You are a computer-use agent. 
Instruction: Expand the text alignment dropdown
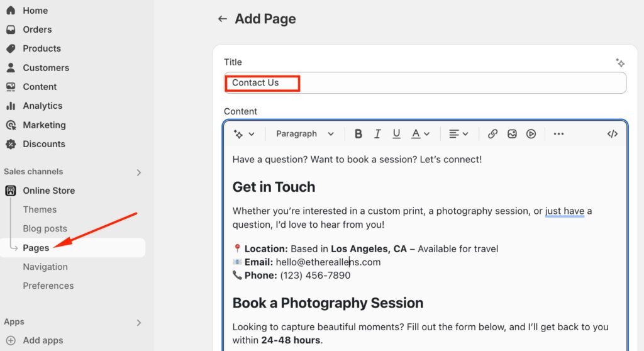click(458, 134)
